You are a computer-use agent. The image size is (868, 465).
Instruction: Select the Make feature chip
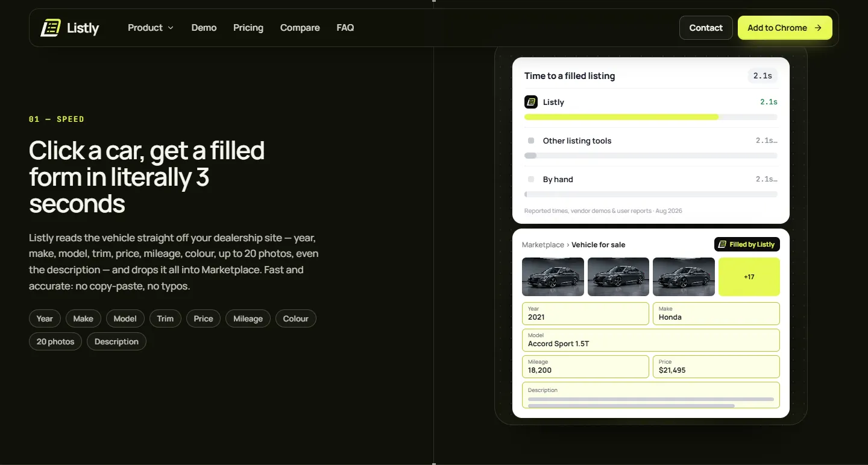click(83, 318)
